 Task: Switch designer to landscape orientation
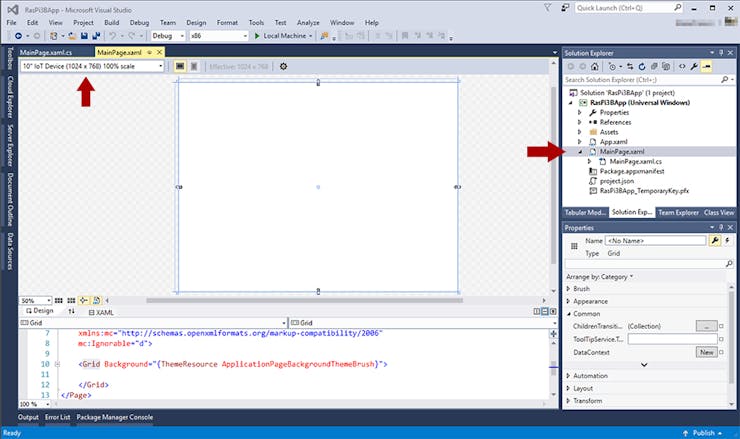(180, 67)
